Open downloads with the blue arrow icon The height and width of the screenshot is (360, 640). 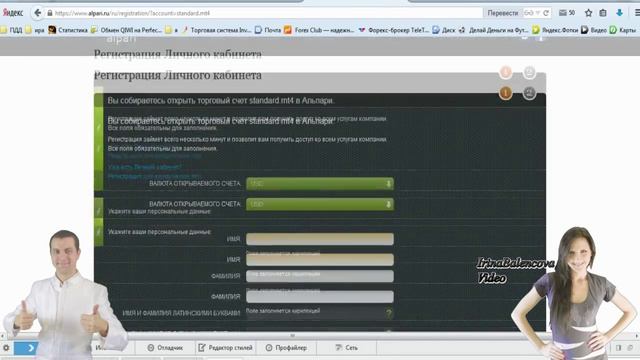[619, 13]
